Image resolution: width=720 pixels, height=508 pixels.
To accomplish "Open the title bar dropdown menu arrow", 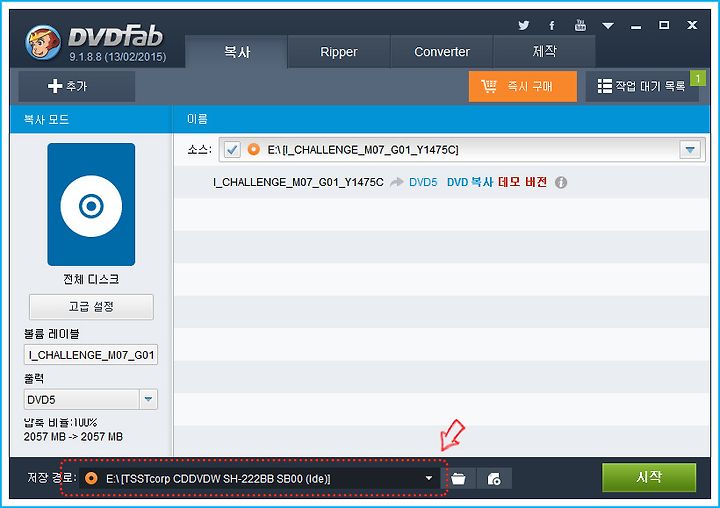I will [x=608, y=26].
